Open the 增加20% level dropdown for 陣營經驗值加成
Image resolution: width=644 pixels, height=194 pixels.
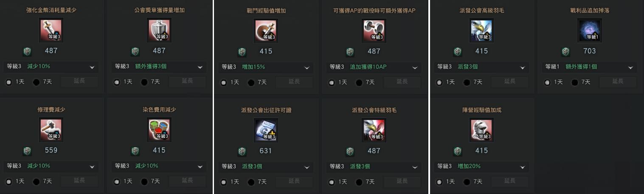coord(481,166)
